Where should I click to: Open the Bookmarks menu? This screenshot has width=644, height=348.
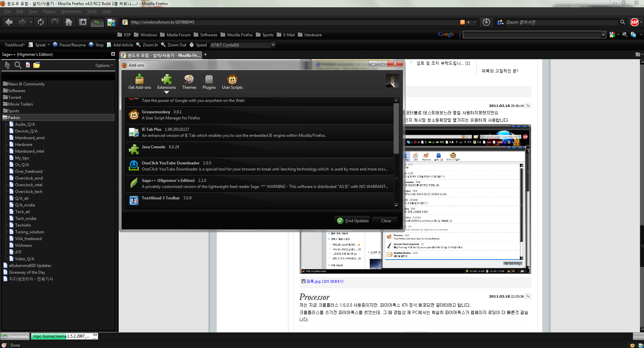point(71,11)
